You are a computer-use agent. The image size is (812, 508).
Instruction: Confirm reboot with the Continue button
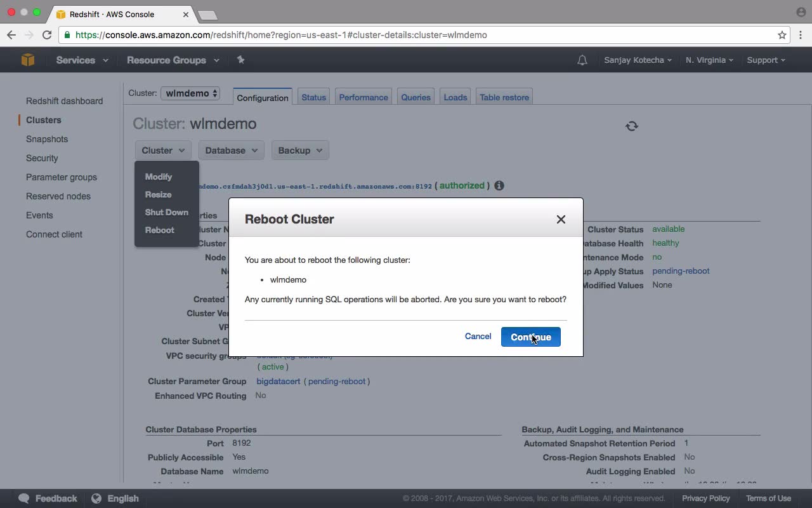(531, 337)
